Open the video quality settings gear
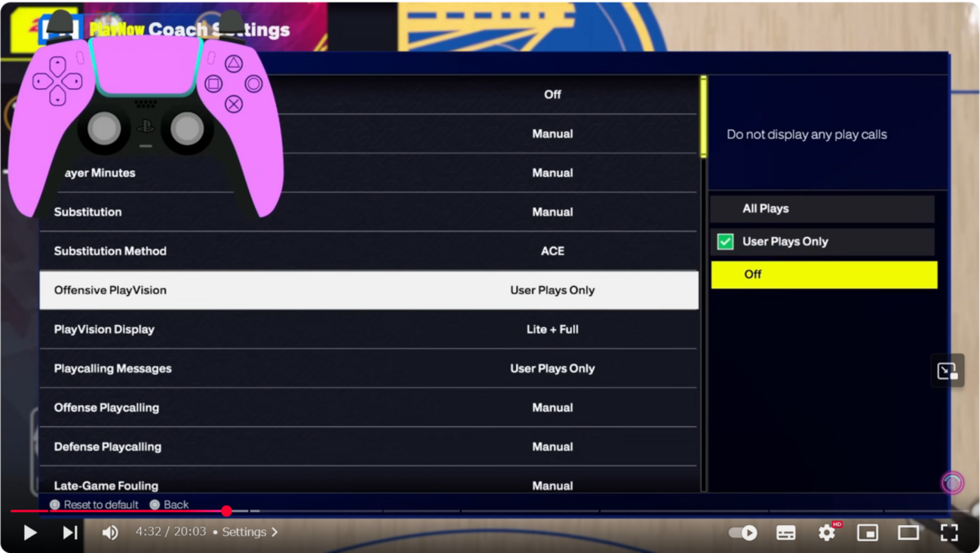 827,533
